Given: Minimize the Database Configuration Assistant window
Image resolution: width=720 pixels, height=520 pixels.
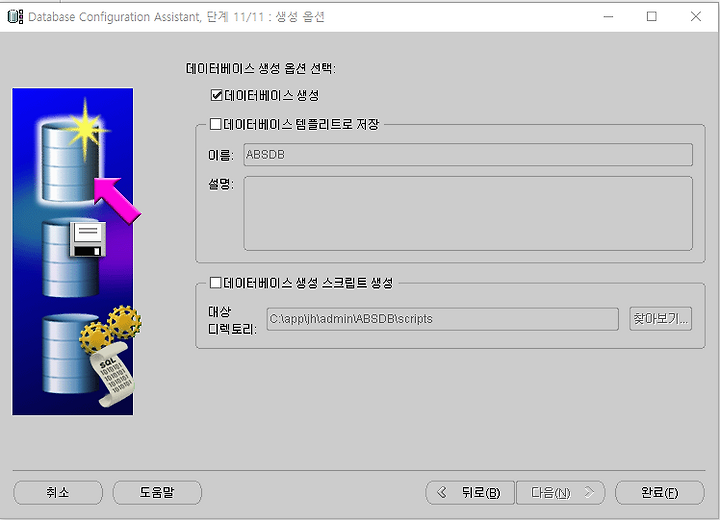Looking at the screenshot, I should click(608, 17).
